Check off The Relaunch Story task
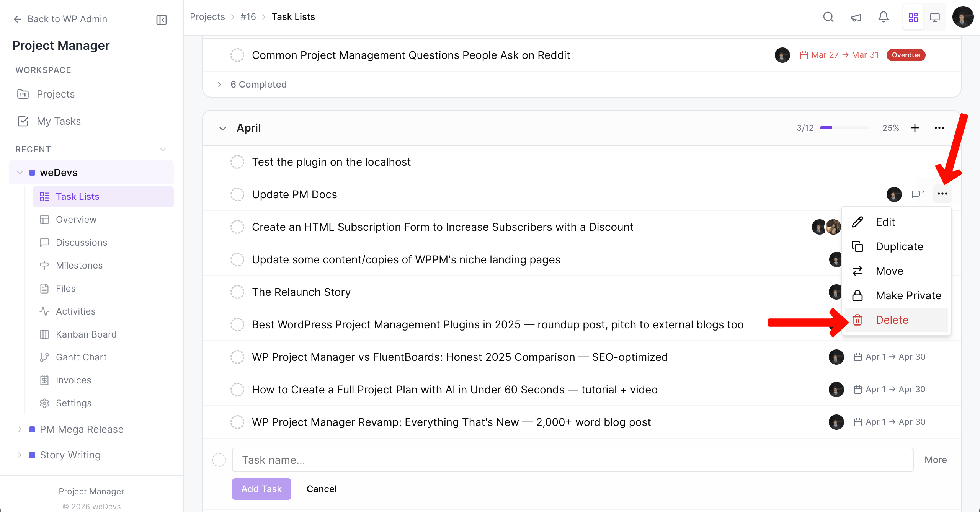Viewport: 980px width, 512px height. pos(237,292)
